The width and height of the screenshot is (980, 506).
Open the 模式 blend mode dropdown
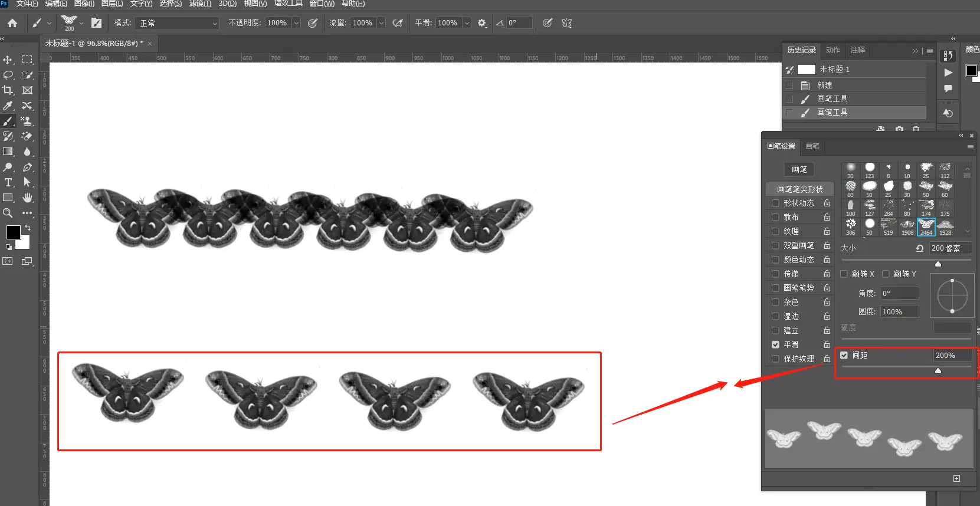[177, 23]
